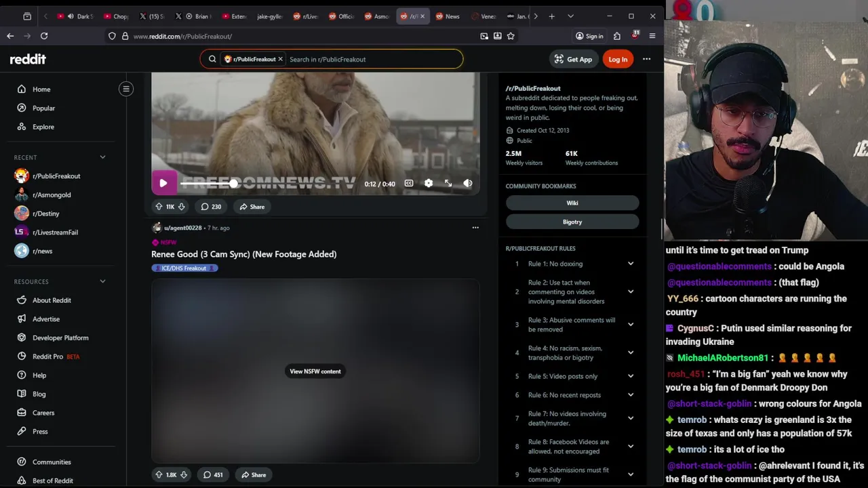Toggle closed captions on the video player

click(x=409, y=183)
